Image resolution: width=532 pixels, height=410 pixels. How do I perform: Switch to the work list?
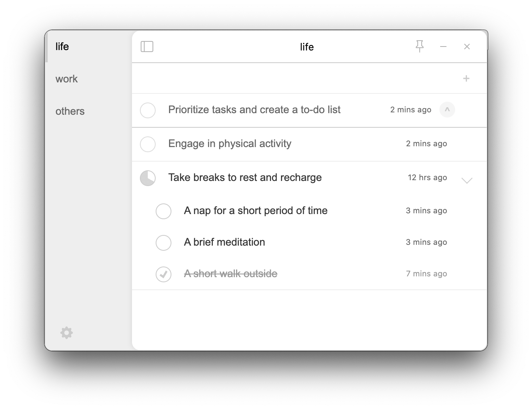coord(67,79)
